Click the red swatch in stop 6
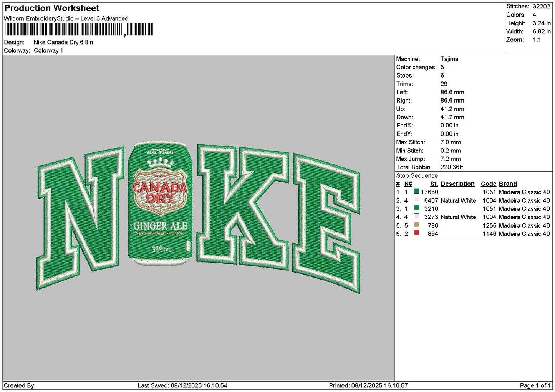The width and height of the screenshot is (555, 392). tap(416, 233)
